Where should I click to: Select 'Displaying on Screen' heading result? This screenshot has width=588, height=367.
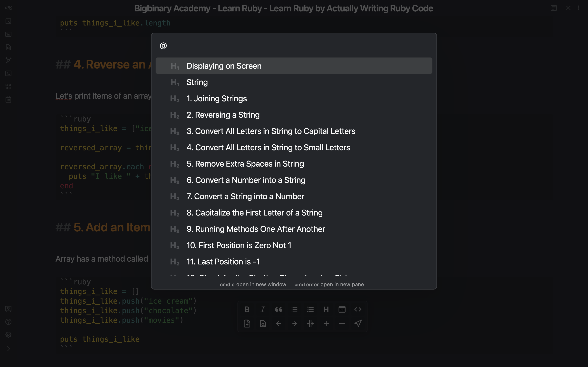click(x=224, y=66)
